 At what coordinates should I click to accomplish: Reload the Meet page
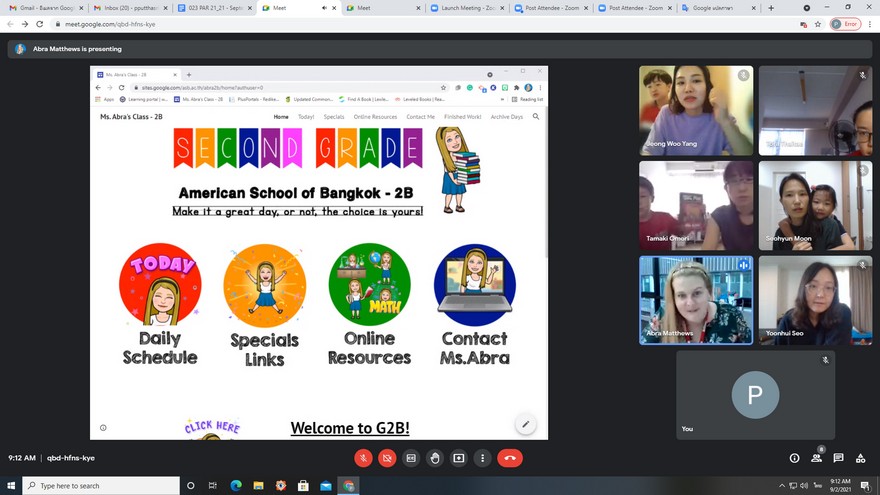pyautogui.click(x=39, y=24)
